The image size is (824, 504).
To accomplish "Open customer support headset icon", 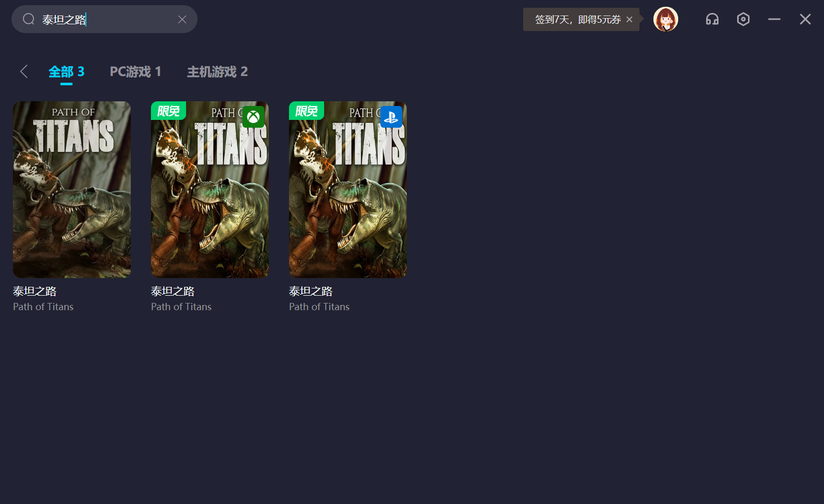I will pos(712,19).
